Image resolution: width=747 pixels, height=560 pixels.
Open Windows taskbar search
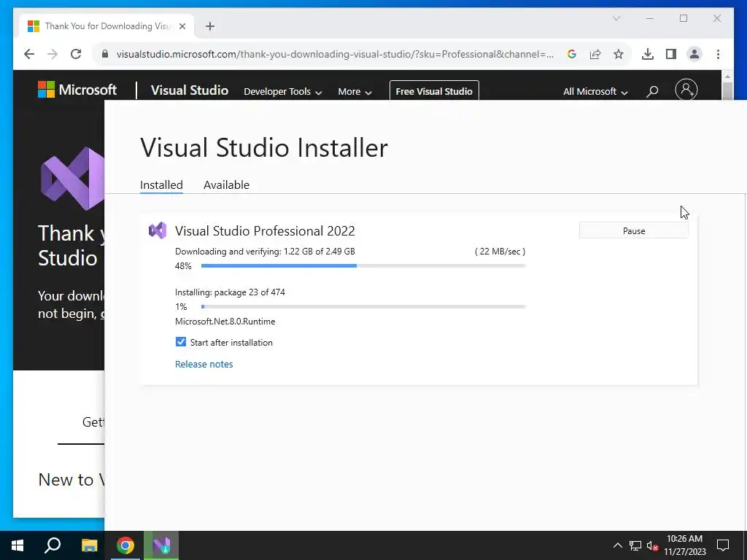click(53, 545)
